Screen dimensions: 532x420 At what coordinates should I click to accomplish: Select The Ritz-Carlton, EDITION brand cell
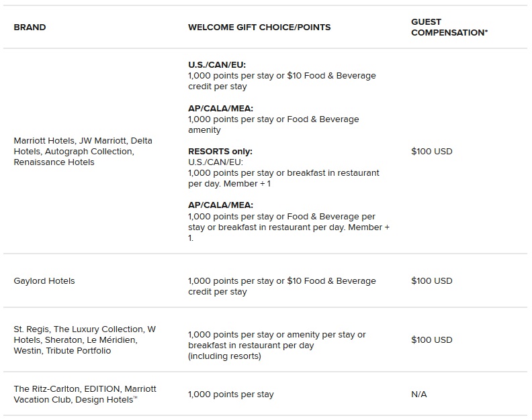pyautogui.click(x=85, y=395)
